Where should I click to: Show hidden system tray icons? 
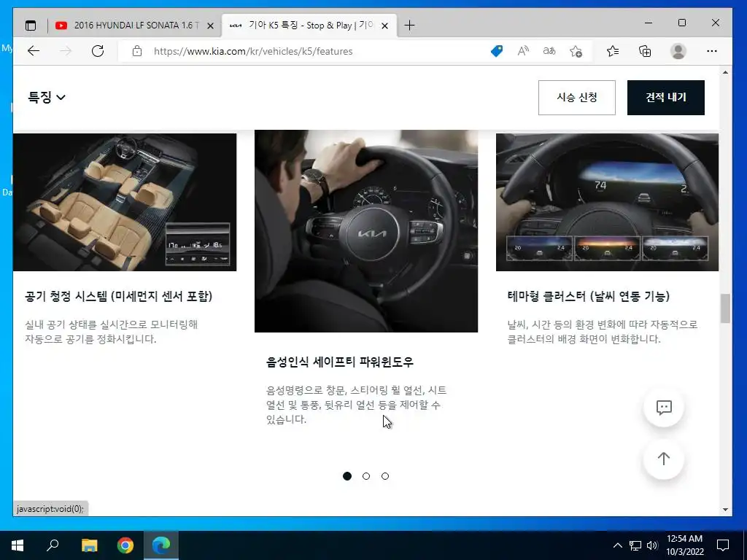click(x=617, y=545)
